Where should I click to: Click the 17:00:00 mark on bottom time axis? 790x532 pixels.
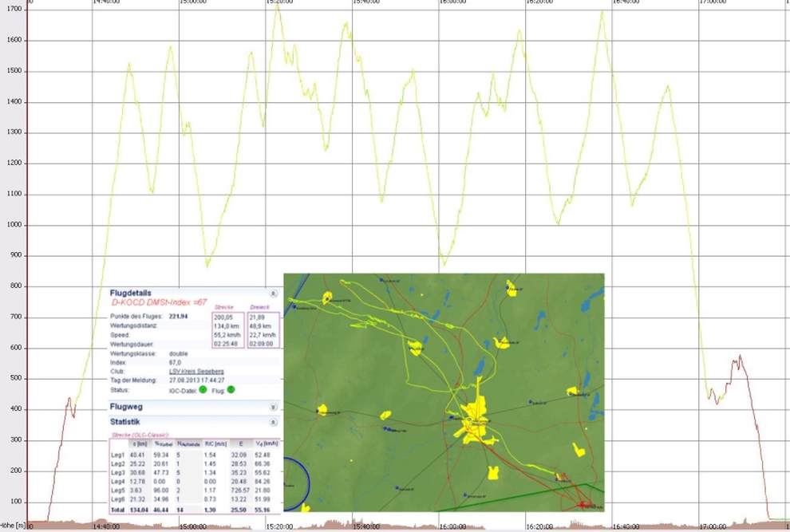[712, 526]
